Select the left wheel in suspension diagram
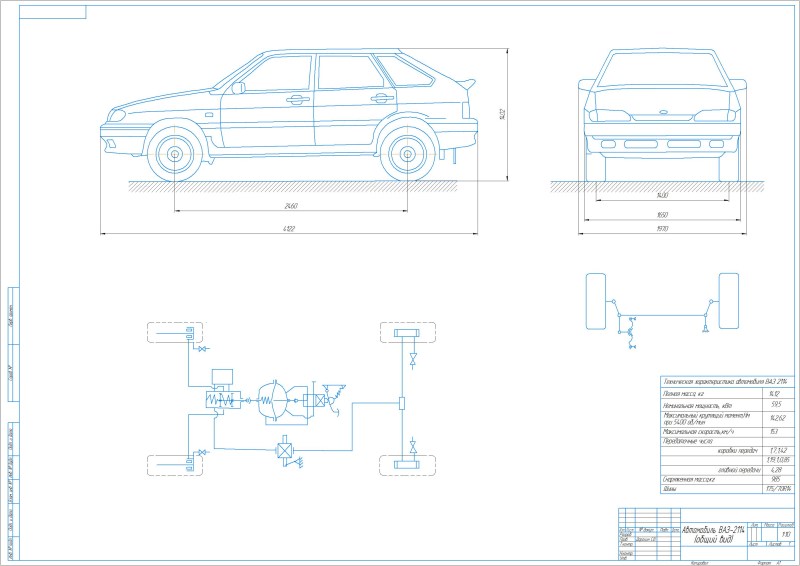The image size is (800, 566). point(596,299)
